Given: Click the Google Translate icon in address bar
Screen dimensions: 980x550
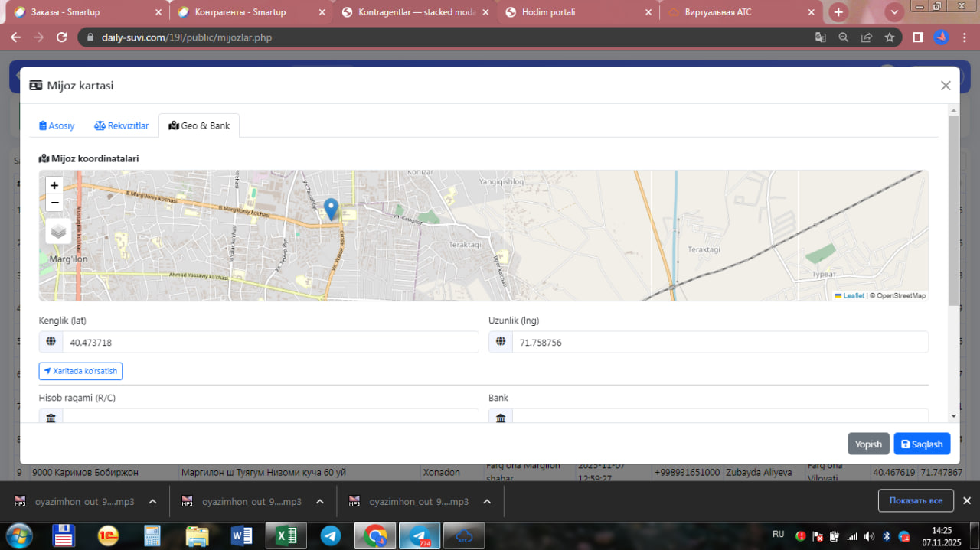Looking at the screenshot, I should pyautogui.click(x=820, y=37).
